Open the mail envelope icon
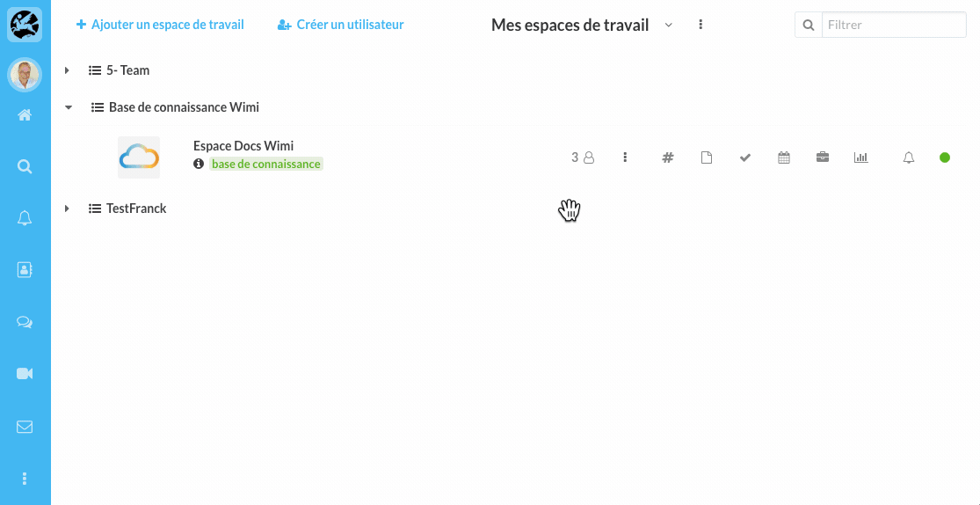The height and width of the screenshot is (505, 980). 25,427
